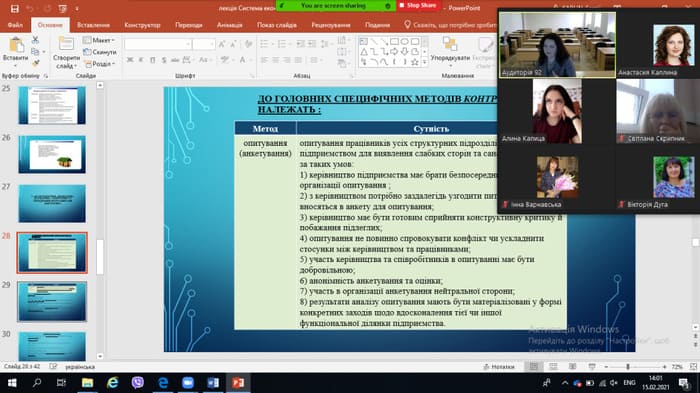This screenshot has height=393, width=700.
Task: Click the Створити слайд icon
Action: [x=66, y=45]
